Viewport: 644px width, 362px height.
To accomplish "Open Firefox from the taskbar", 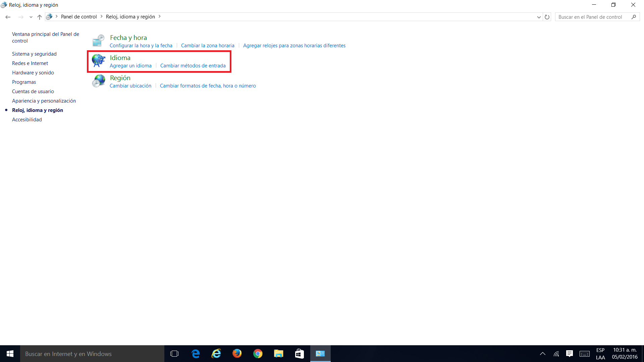I will [237, 354].
